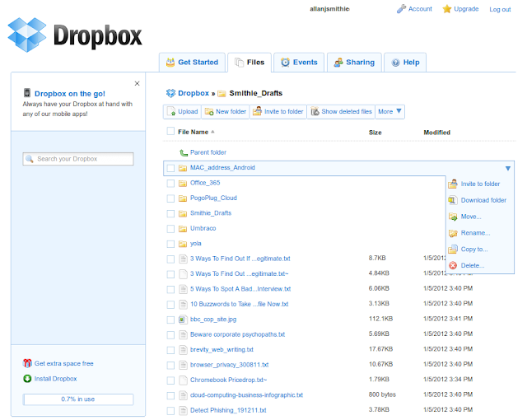Check the Detect Phishing_191211.txt checkbox
Image resolution: width=527 pixels, height=420 pixels.
click(170, 411)
